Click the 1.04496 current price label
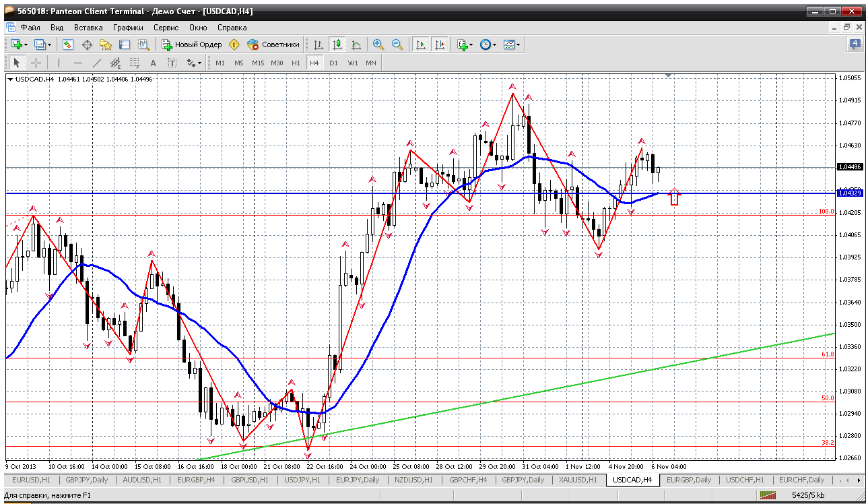868x504 pixels. click(x=850, y=167)
